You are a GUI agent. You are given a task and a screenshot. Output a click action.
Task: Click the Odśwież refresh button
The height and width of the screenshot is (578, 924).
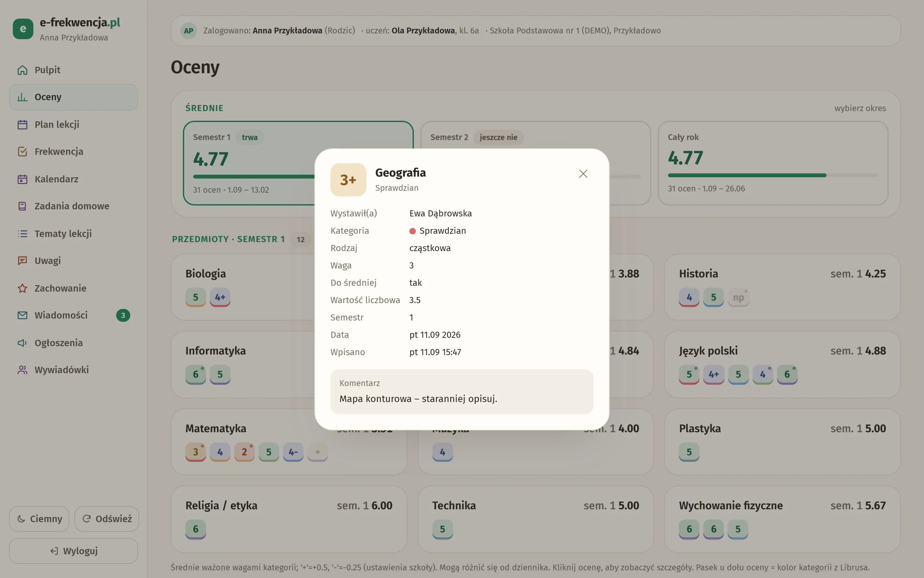(107, 519)
